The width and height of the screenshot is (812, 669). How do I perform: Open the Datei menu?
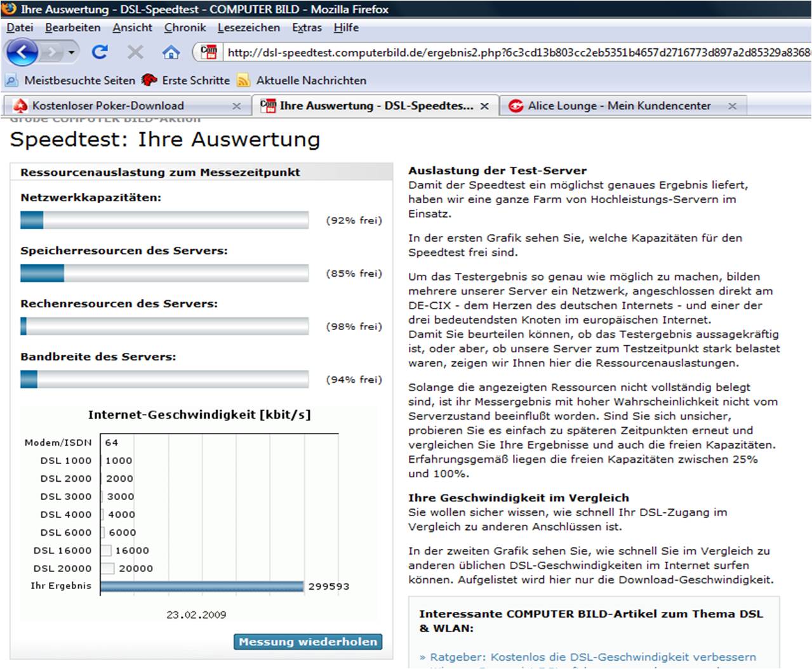pyautogui.click(x=20, y=27)
